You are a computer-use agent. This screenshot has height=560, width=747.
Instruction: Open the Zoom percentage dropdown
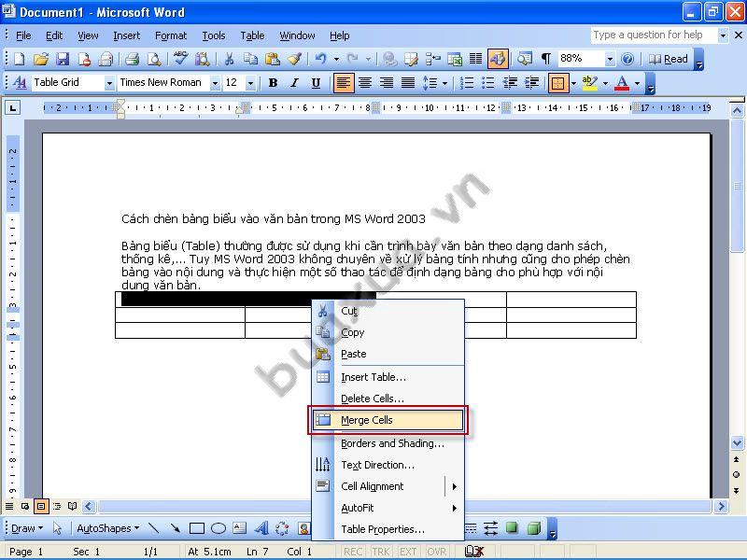611,60
